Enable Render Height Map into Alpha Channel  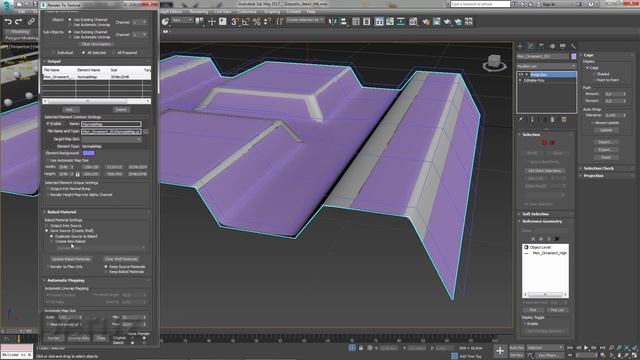[x=48, y=195]
